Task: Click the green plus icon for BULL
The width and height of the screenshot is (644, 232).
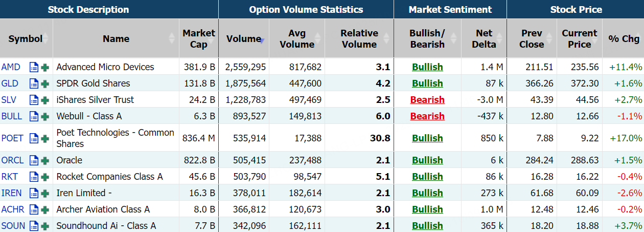Action: click(45, 116)
